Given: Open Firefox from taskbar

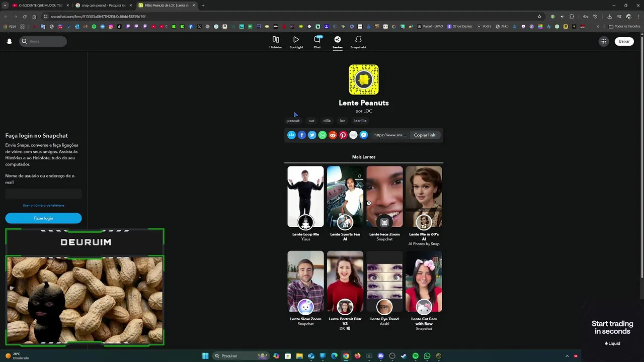Looking at the screenshot, I should click(x=357, y=355).
